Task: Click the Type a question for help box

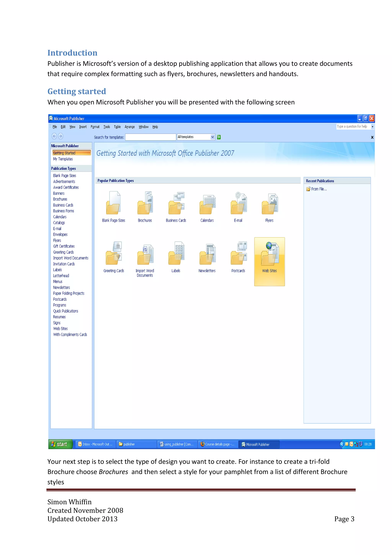Action: pos(353,126)
